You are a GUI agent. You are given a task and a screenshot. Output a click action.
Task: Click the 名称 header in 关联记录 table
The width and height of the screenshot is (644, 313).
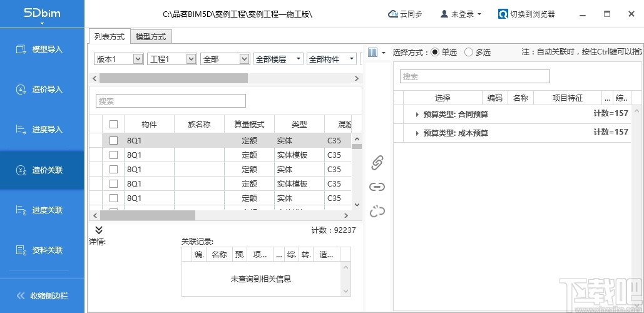click(219, 254)
